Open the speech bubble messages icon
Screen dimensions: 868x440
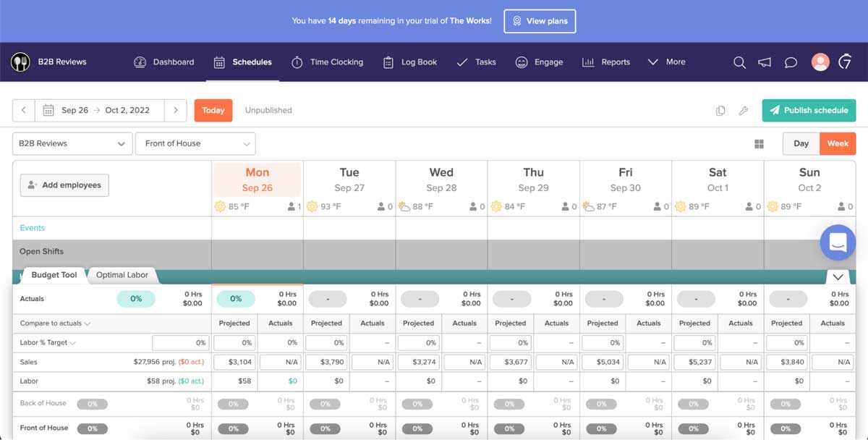(x=790, y=62)
